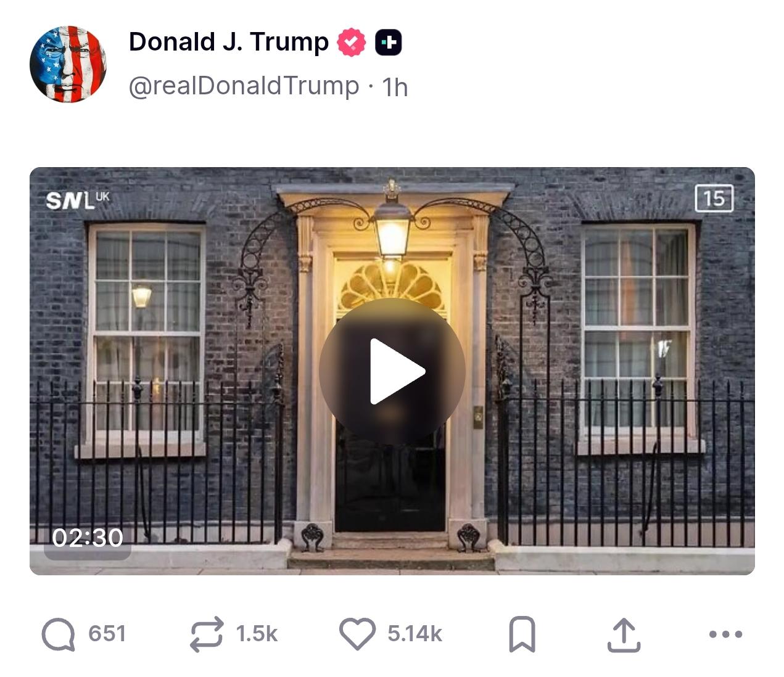Viewport: 784px width, 677px height.
Task: Click the 02:30 video duration label
Action: 88,538
